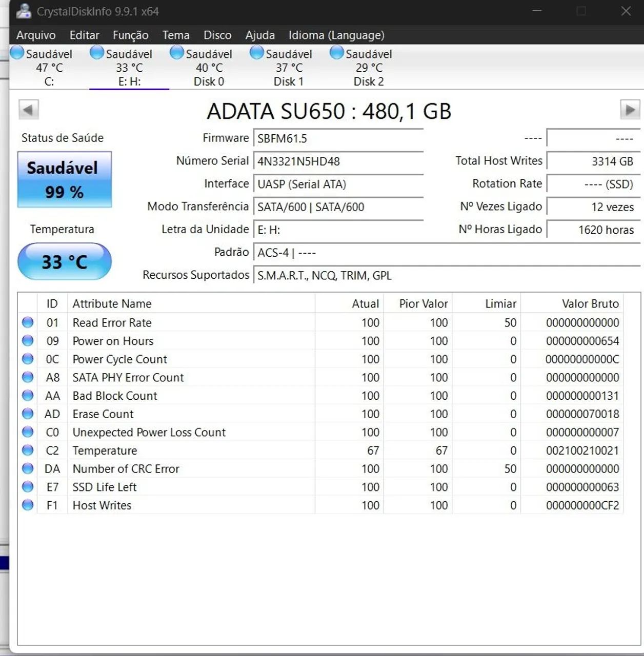Open the Idioma (Language) menu

[336, 35]
